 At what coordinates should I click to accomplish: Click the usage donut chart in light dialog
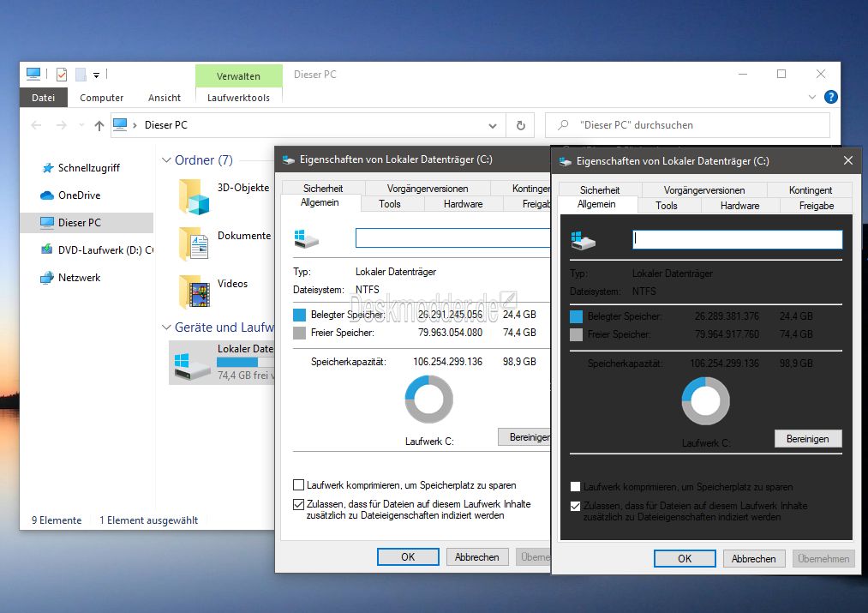[429, 400]
